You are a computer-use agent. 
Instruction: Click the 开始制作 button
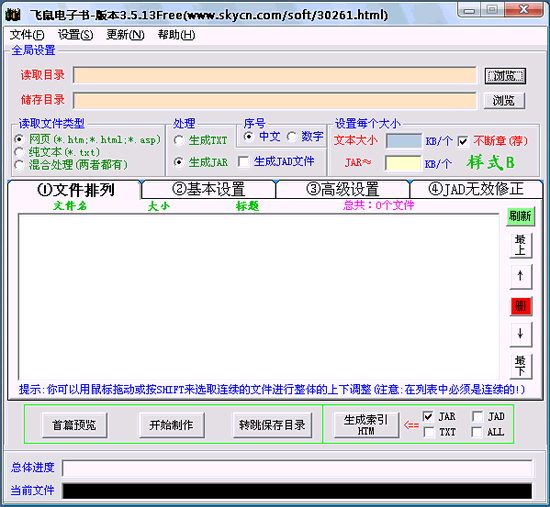[172, 425]
